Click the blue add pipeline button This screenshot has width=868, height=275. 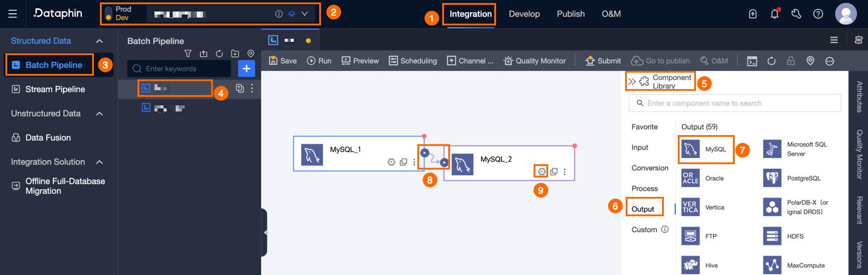(x=246, y=68)
